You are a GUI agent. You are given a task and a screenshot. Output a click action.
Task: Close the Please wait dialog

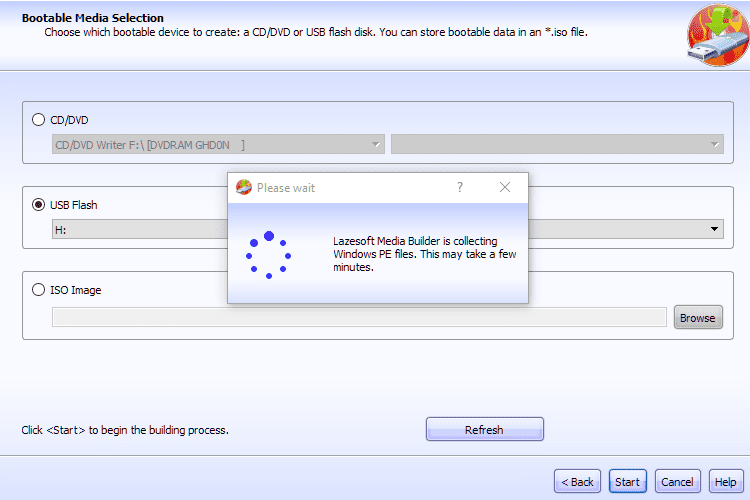(505, 187)
